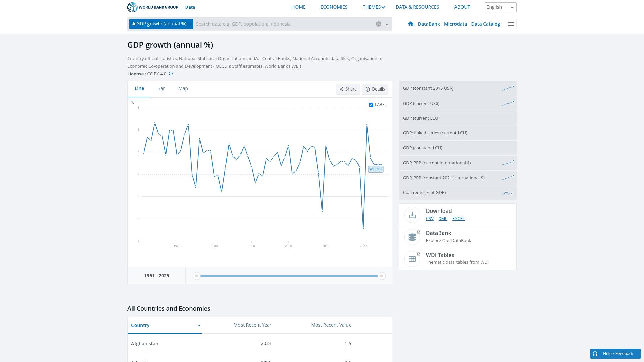This screenshot has height=362, width=644.
Task: Switch to the Map tab
Action: (183, 89)
